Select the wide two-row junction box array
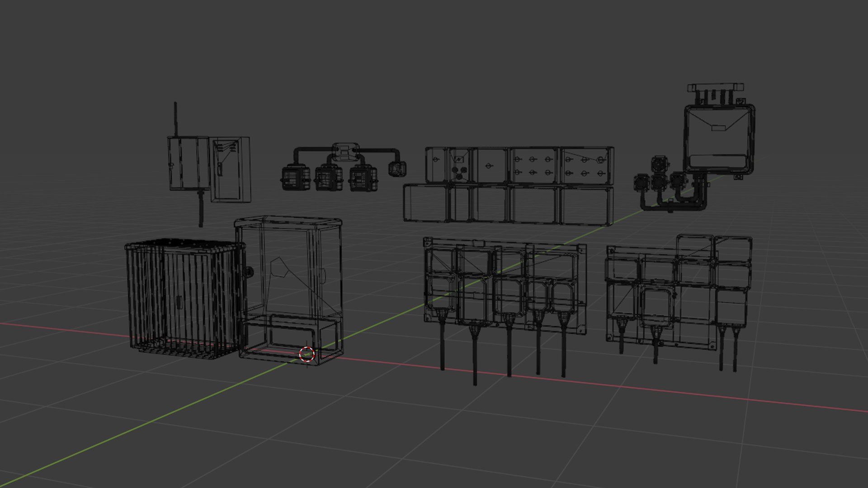Image resolution: width=868 pixels, height=488 pixels. pyautogui.click(x=509, y=185)
